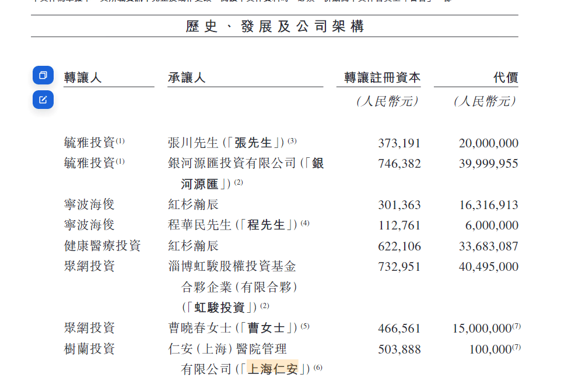Click the page title 歷史、發展及公司架構
The height and width of the screenshot is (392, 575).
pos(275,26)
